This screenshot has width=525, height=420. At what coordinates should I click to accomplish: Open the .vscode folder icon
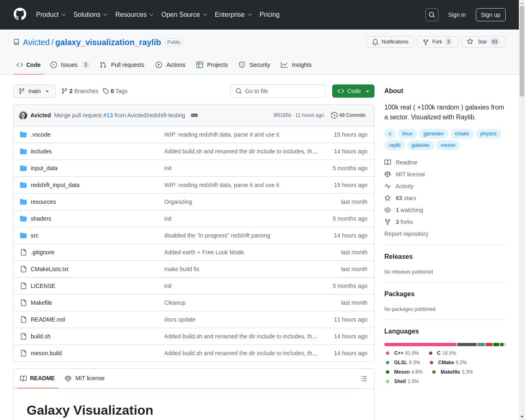click(x=23, y=135)
